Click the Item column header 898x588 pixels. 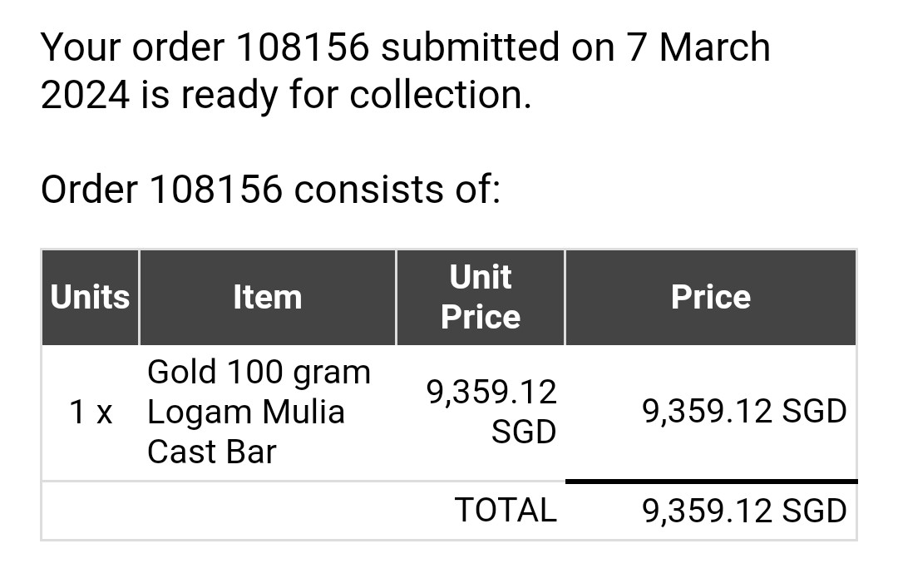click(x=267, y=297)
